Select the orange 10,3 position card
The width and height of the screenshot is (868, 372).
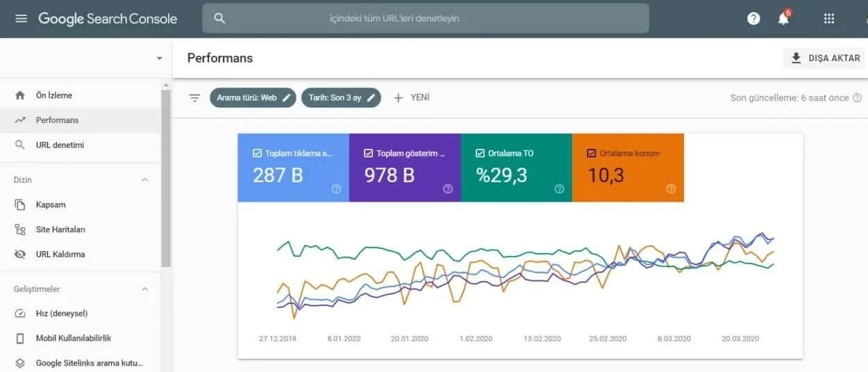[628, 168]
